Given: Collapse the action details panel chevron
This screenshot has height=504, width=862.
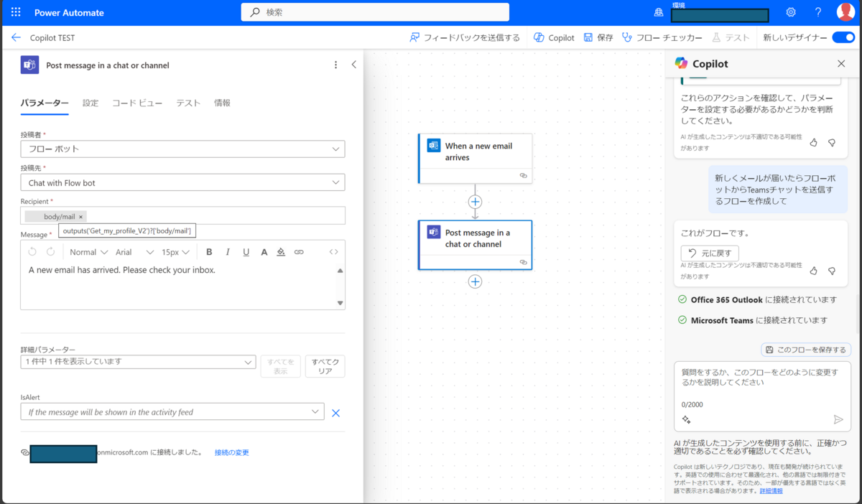Looking at the screenshot, I should (x=353, y=65).
